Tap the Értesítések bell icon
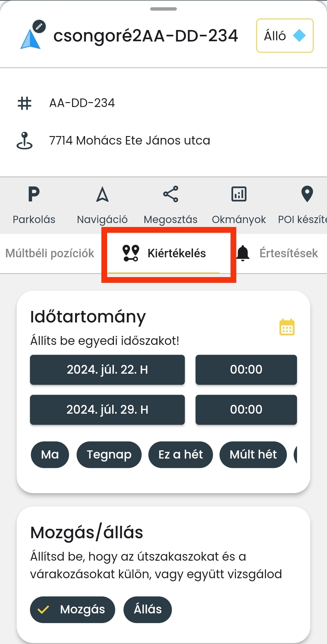 243,253
